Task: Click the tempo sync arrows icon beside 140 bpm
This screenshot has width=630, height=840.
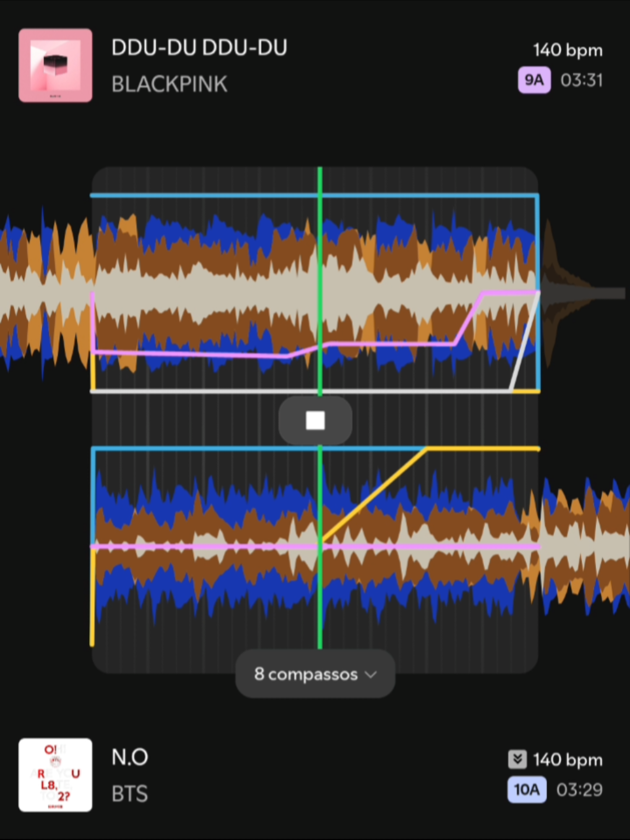Action: click(517, 759)
